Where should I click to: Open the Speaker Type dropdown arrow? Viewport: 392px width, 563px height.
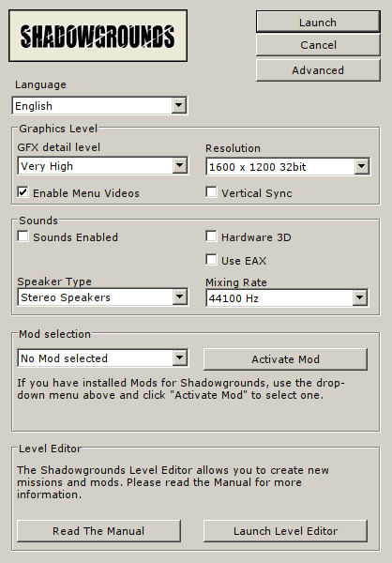pyautogui.click(x=180, y=297)
